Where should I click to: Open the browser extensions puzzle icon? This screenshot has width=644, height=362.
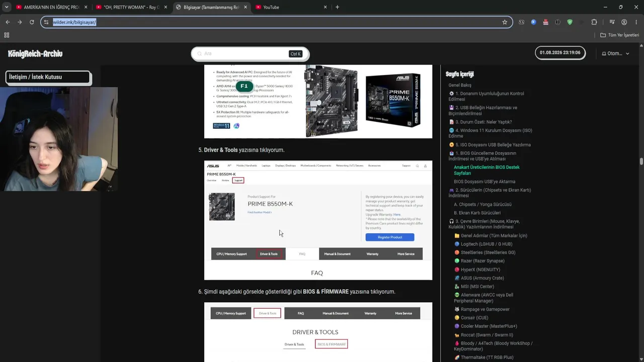(594, 22)
